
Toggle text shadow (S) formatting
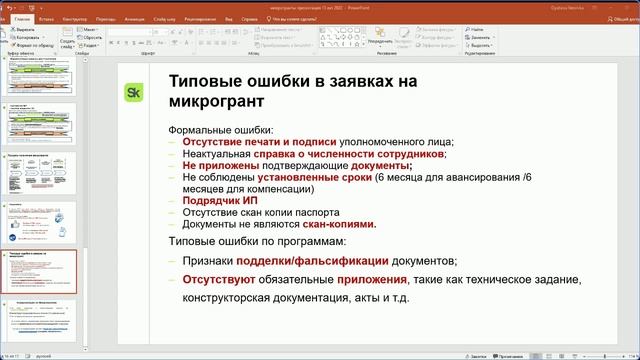point(133,43)
